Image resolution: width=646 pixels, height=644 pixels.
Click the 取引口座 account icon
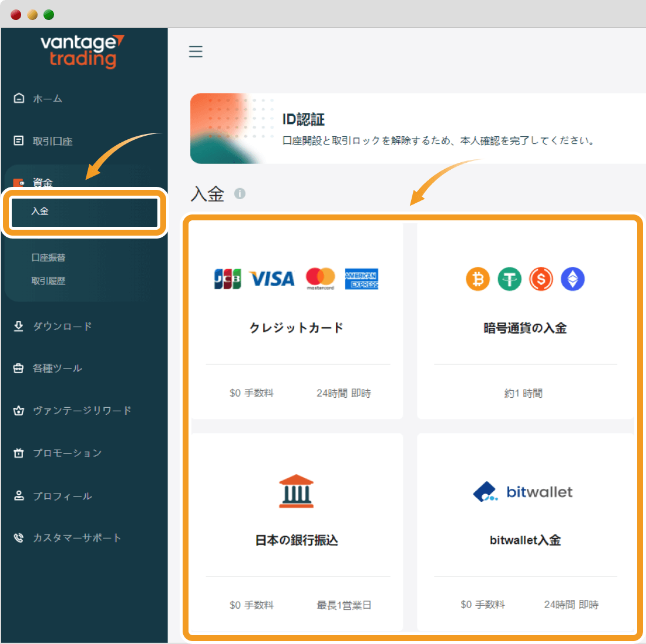(x=19, y=140)
